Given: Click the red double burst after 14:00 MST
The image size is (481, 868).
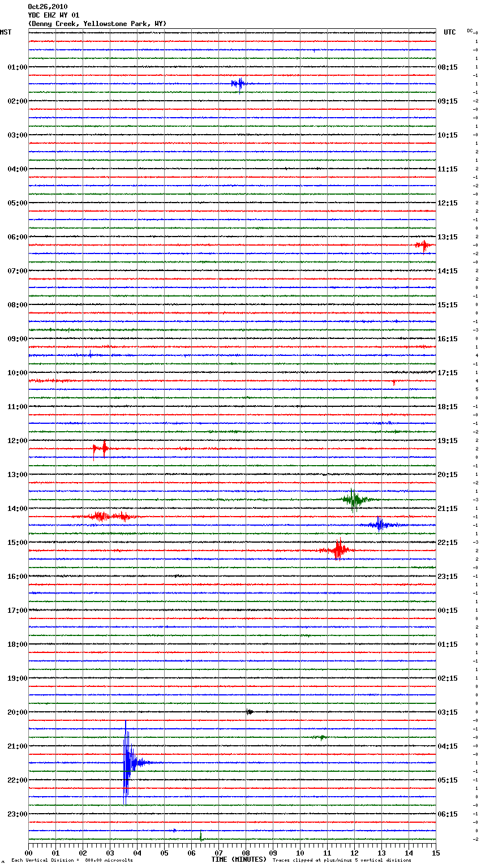Looking at the screenshot, I should click(x=108, y=516).
